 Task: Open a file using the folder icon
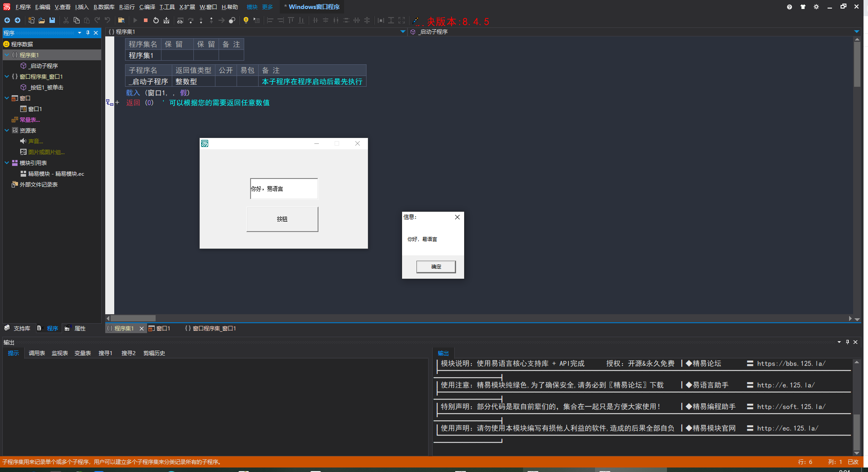(42, 20)
